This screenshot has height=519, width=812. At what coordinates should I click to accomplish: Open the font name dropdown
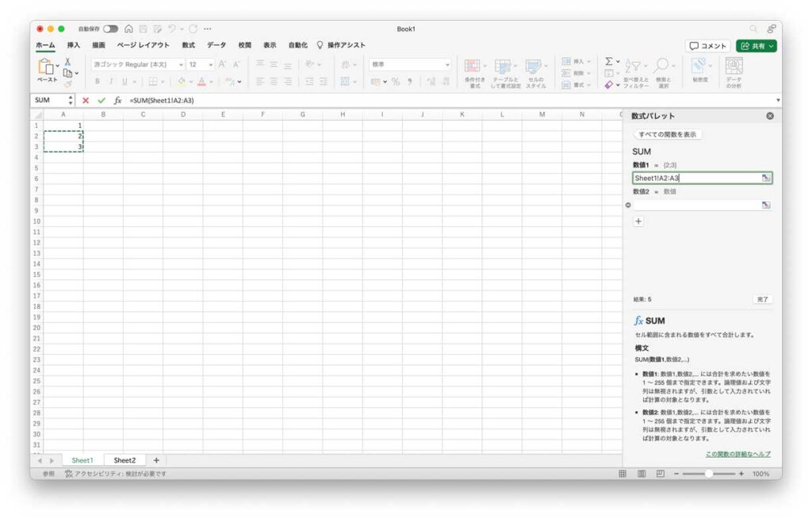coord(181,64)
